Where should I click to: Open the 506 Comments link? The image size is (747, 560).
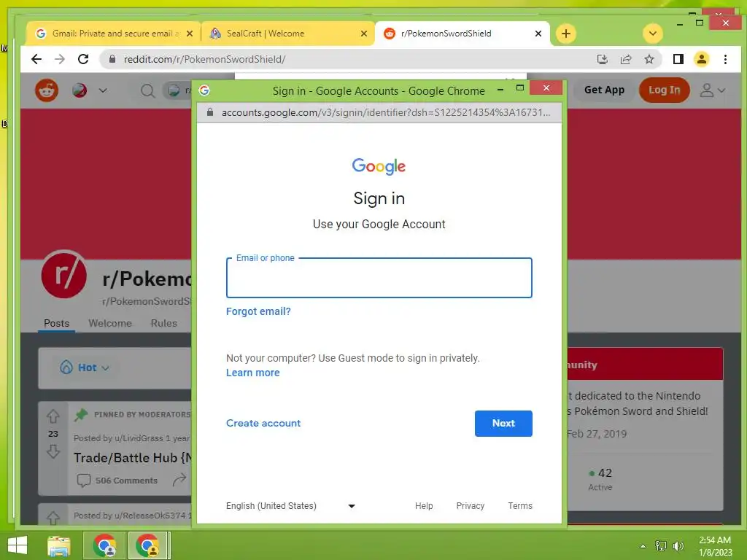[x=117, y=481]
